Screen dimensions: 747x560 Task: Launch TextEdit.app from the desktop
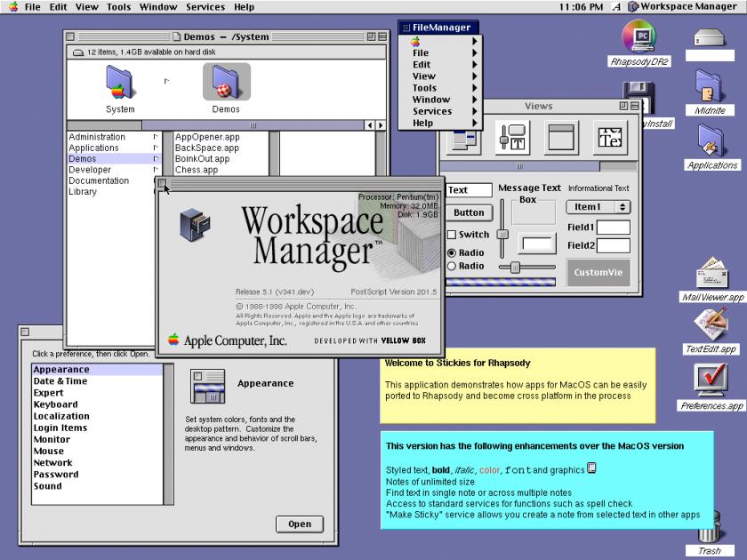(x=711, y=324)
